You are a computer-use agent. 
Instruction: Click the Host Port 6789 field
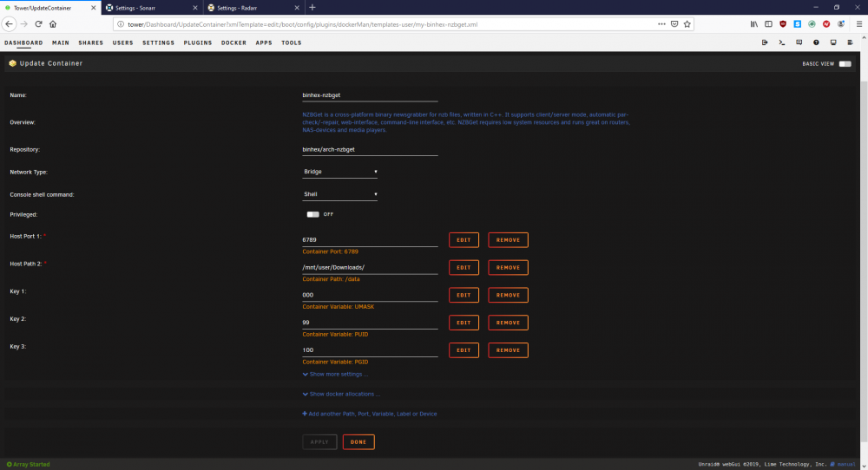[370, 240]
